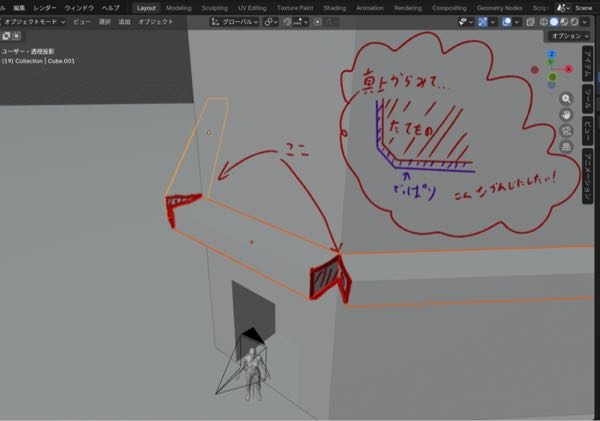Open the オブジェクトモード mode dropdown

(x=34, y=22)
